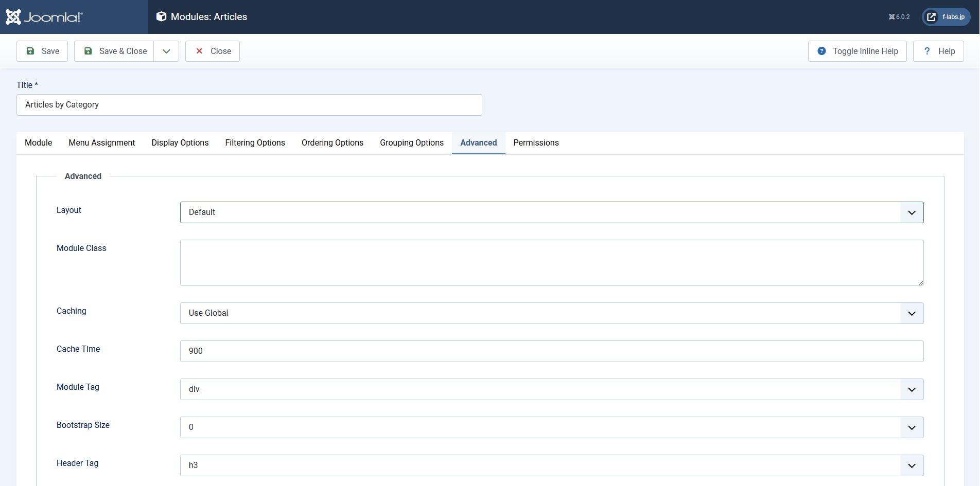Open Help with the question mark

938,51
